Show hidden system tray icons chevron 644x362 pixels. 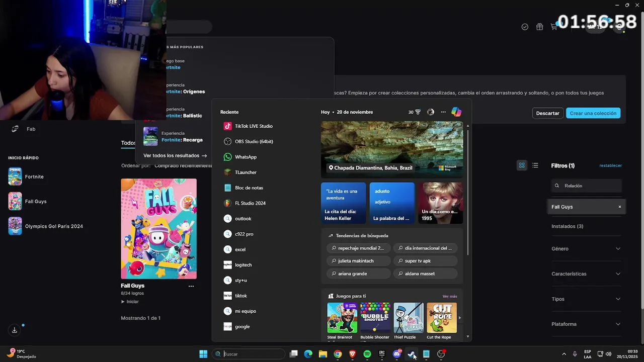click(563, 354)
